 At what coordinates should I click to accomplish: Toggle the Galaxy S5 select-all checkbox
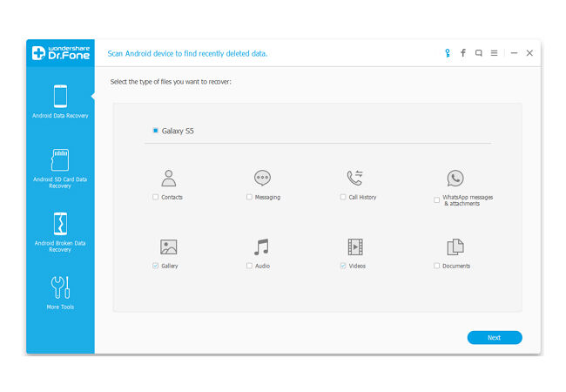point(156,131)
